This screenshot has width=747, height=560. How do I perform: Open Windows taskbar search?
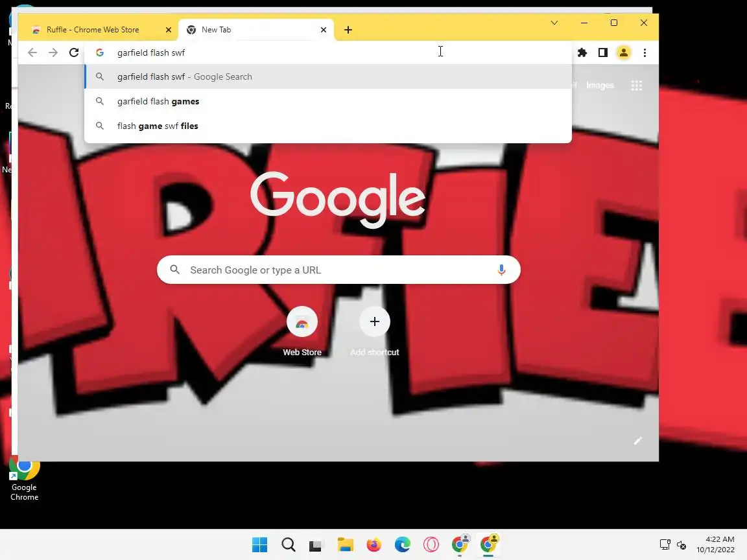click(x=288, y=544)
